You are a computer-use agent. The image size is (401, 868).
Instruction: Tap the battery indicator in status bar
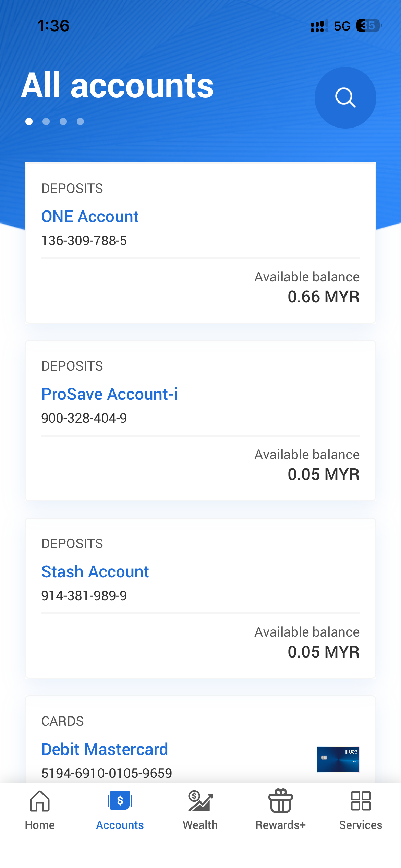pos(368,26)
